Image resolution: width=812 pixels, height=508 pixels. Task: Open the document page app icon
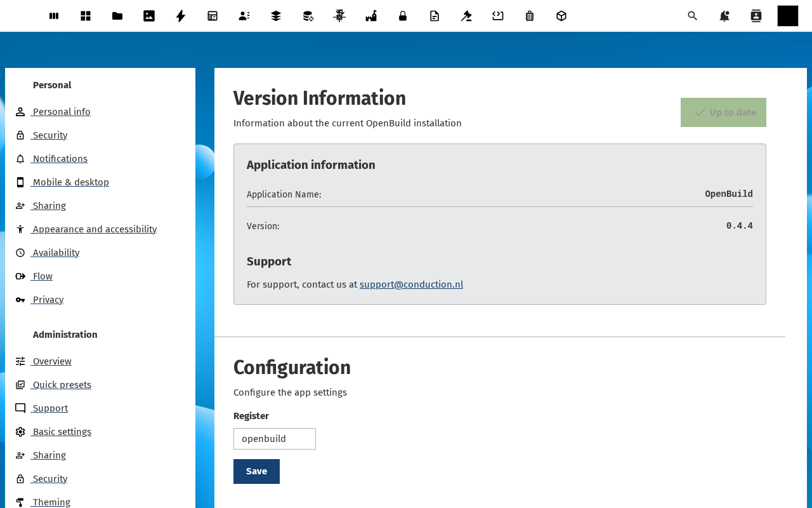tap(435, 16)
